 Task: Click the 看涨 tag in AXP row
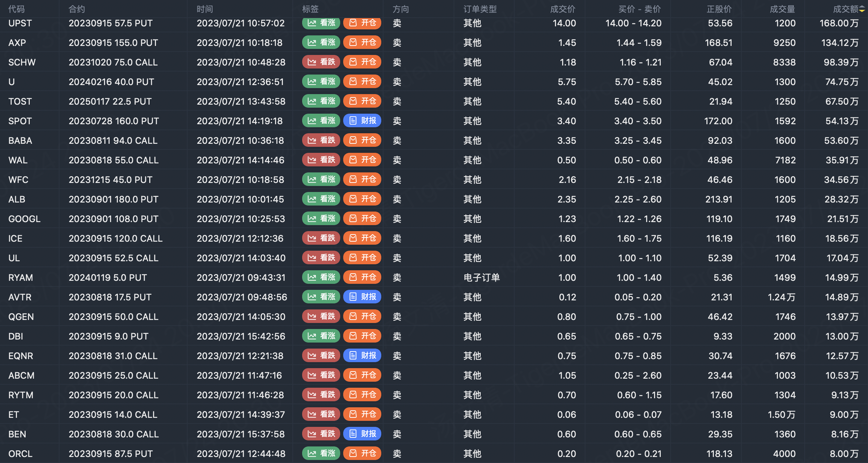321,43
